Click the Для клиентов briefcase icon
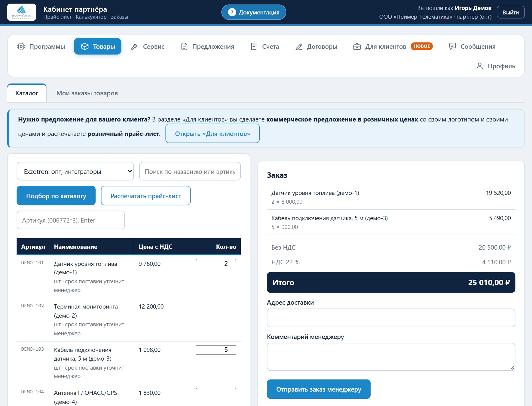 coord(357,47)
